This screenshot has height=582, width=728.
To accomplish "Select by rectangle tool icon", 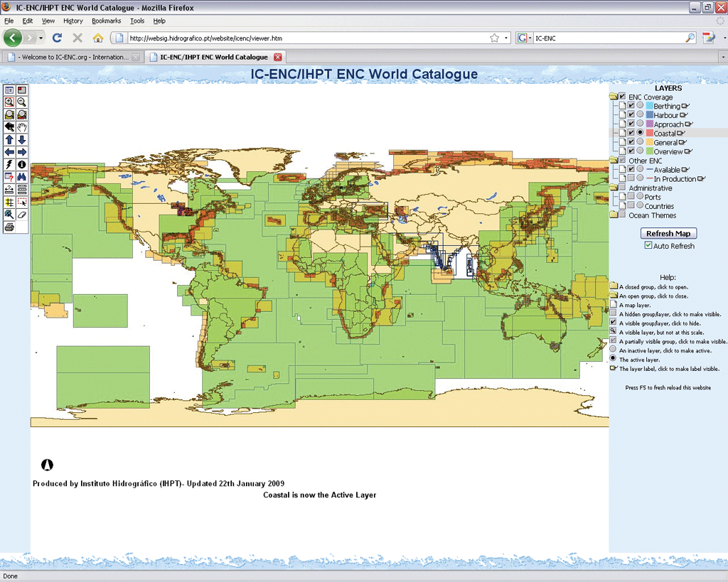I will click(22, 202).
